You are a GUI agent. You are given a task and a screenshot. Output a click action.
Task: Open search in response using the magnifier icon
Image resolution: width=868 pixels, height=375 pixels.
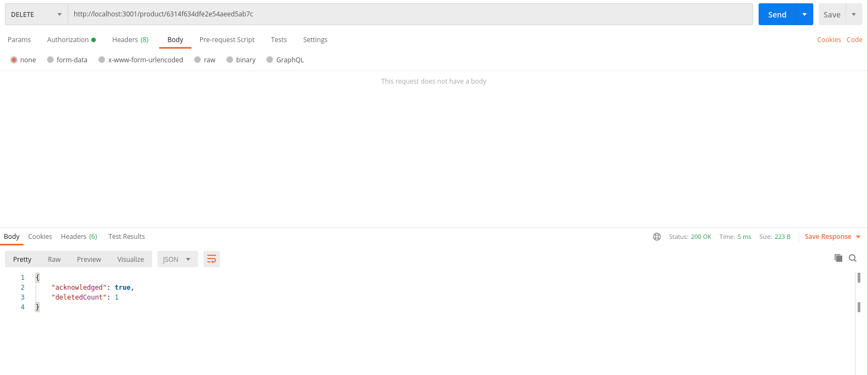(x=853, y=258)
